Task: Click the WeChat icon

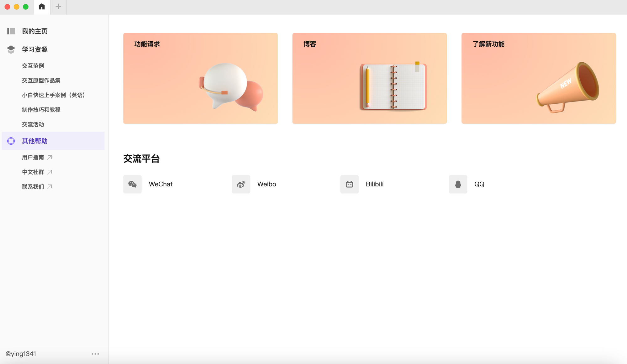Action: pyautogui.click(x=132, y=184)
